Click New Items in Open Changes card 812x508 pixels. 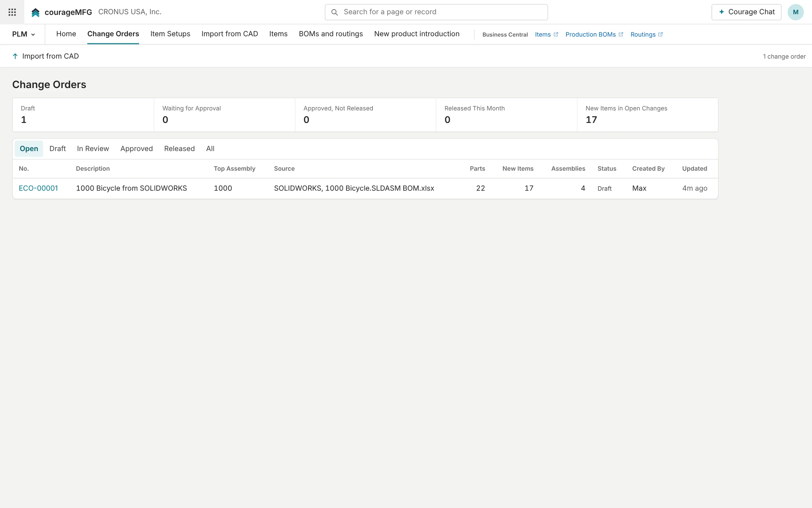(648, 115)
